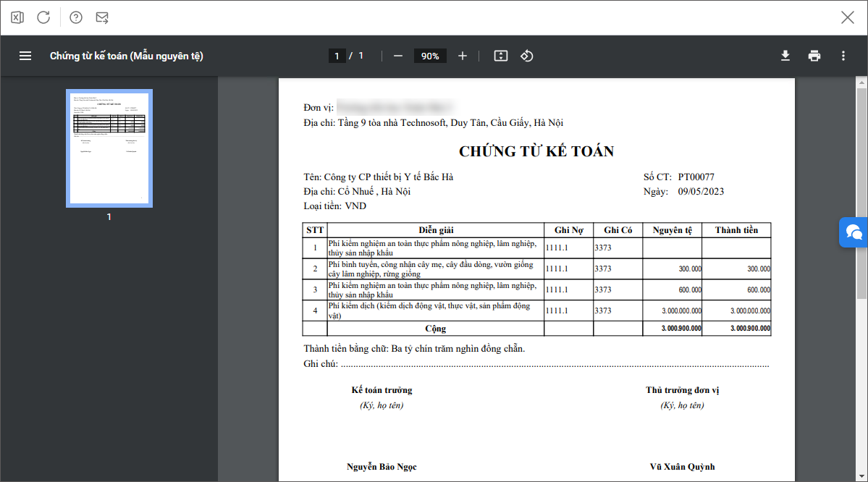Click the title 'CHỨNG TỪ KẾ TOÁN'

536,151
